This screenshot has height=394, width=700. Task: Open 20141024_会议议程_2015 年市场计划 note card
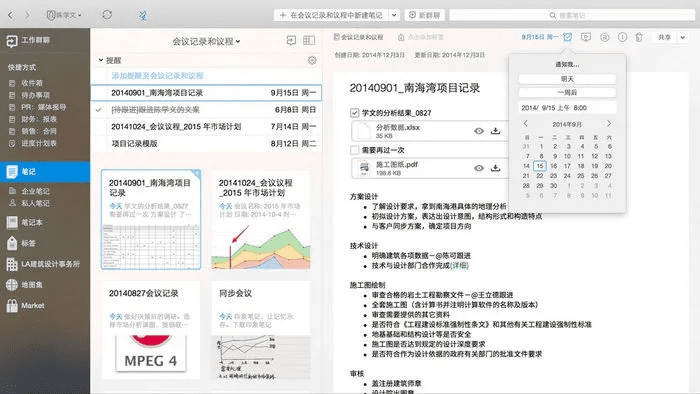pyautogui.click(x=261, y=220)
